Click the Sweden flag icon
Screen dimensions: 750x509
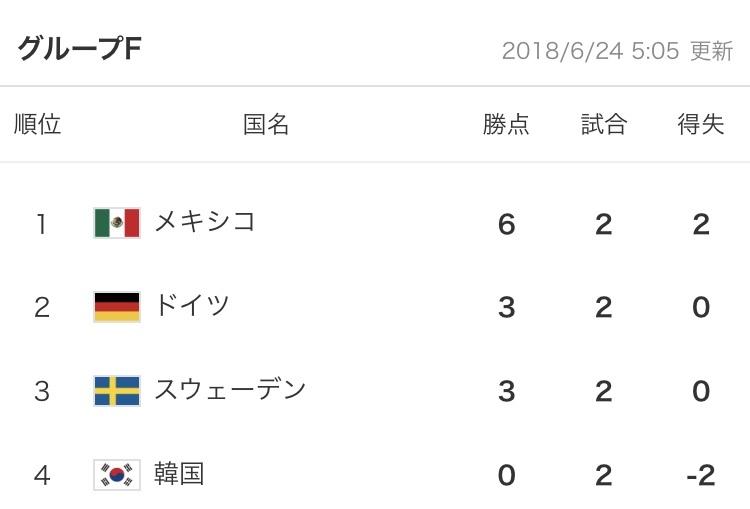point(117,391)
